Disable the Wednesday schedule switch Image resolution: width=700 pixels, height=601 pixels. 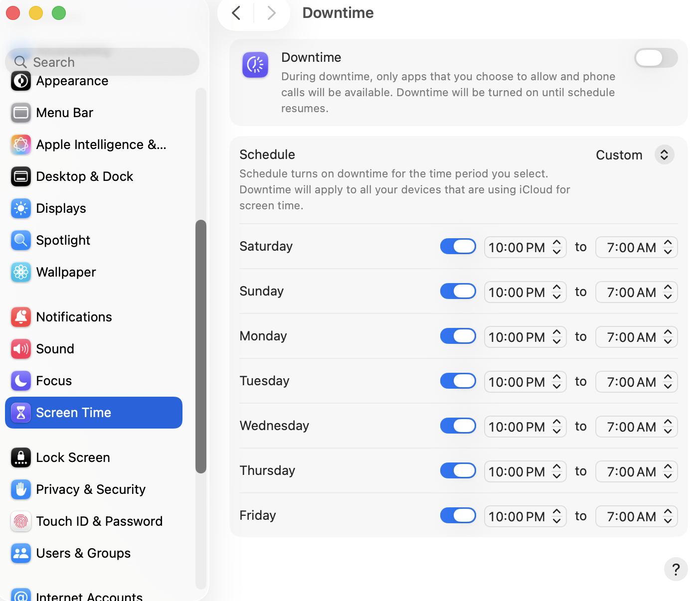pos(458,426)
